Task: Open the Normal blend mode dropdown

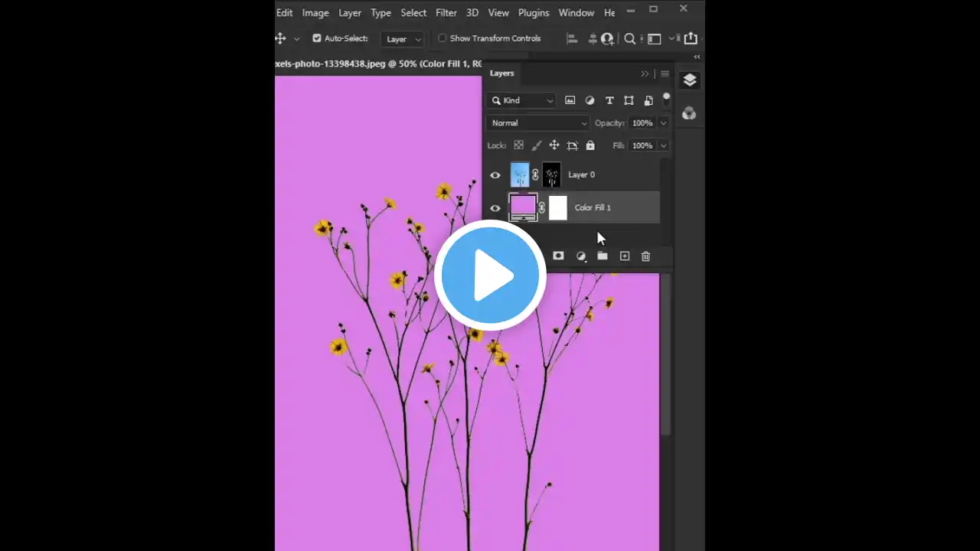Action: (x=538, y=123)
